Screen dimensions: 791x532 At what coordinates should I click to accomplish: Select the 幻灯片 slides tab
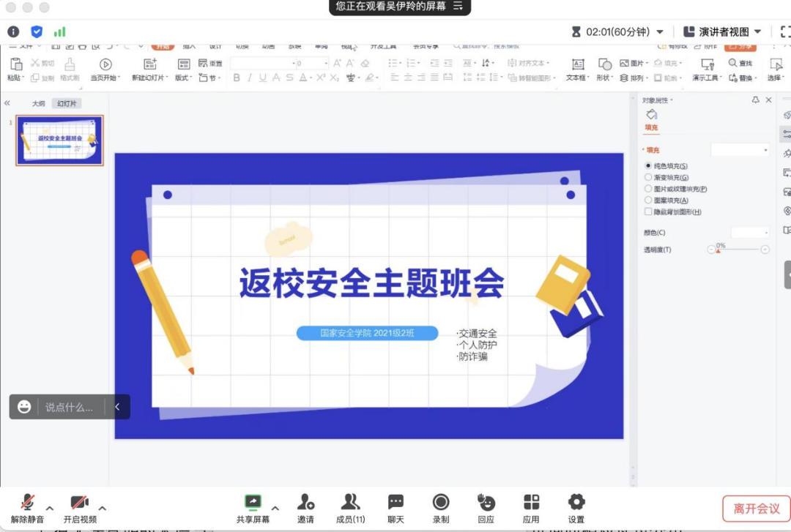click(69, 104)
